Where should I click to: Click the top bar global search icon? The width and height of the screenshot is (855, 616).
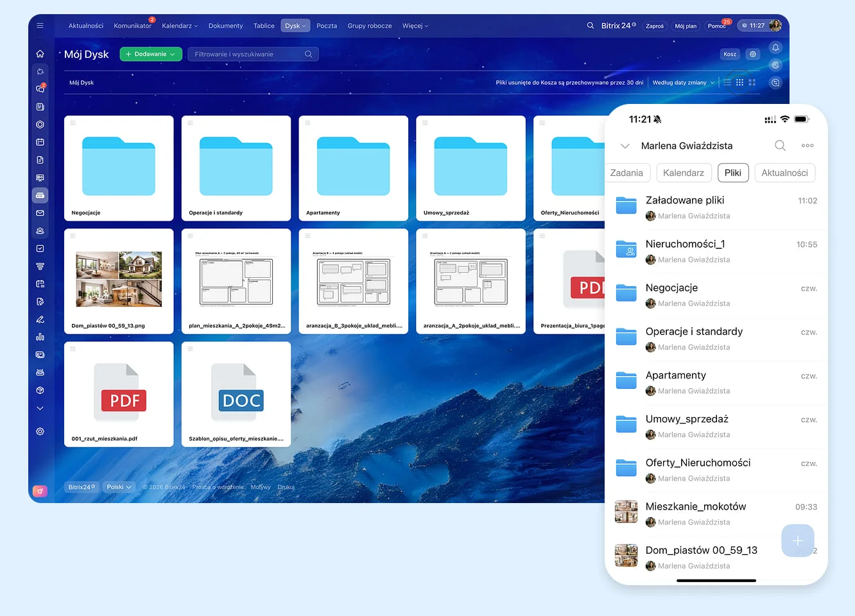click(x=590, y=26)
